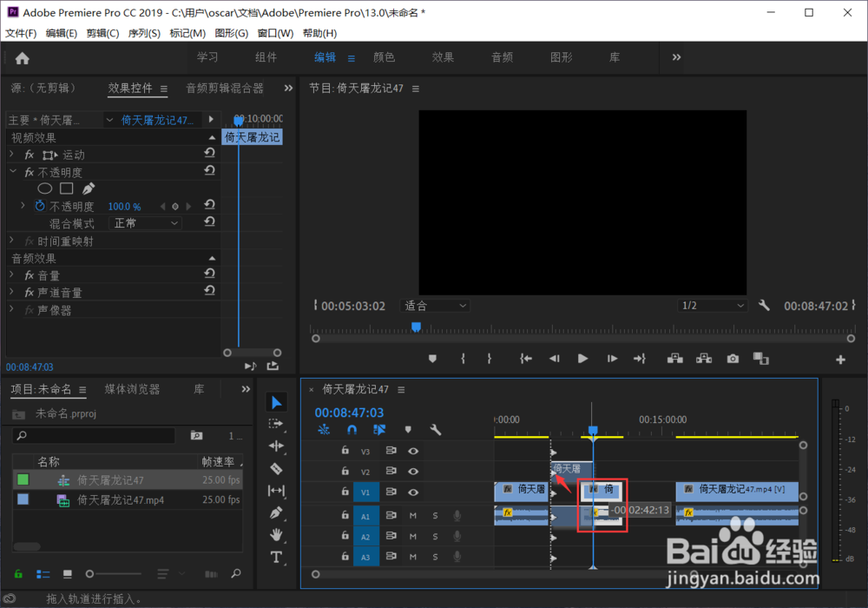Open the program monitor button editor plus
This screenshot has height=608, width=868.
[840, 360]
